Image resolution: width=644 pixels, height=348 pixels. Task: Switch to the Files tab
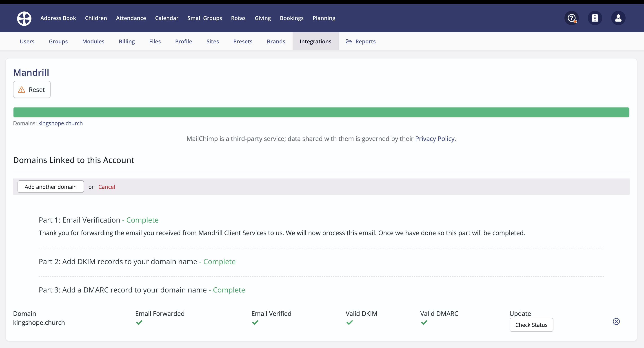click(155, 42)
